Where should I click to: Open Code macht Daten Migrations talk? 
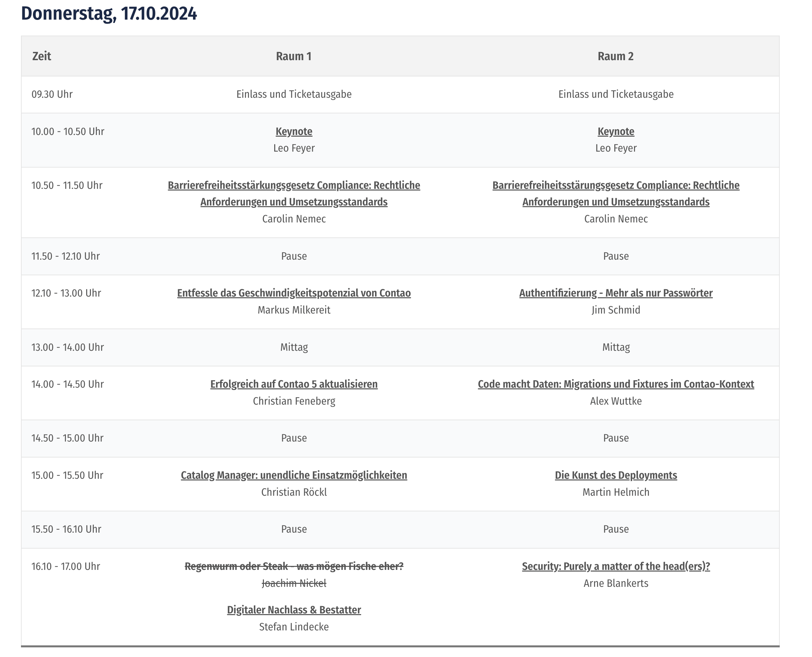pyautogui.click(x=616, y=384)
